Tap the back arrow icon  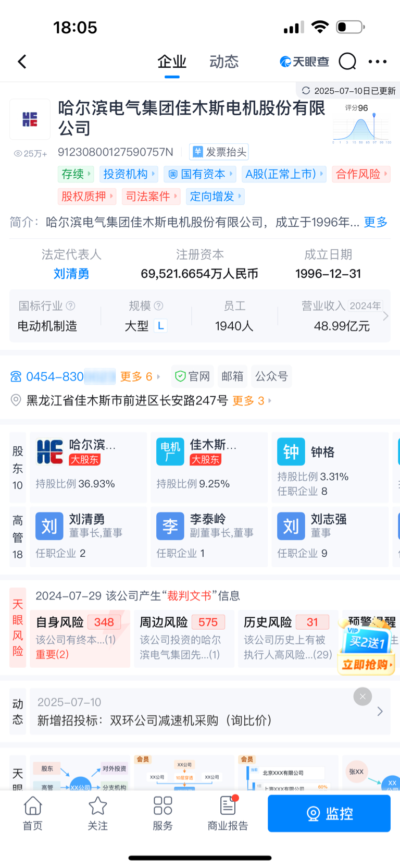[x=22, y=62]
